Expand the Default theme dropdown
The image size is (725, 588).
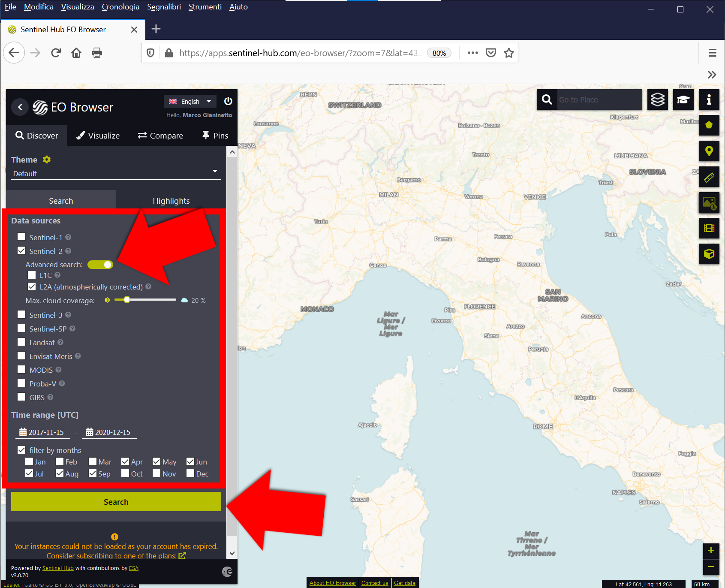pos(116,173)
